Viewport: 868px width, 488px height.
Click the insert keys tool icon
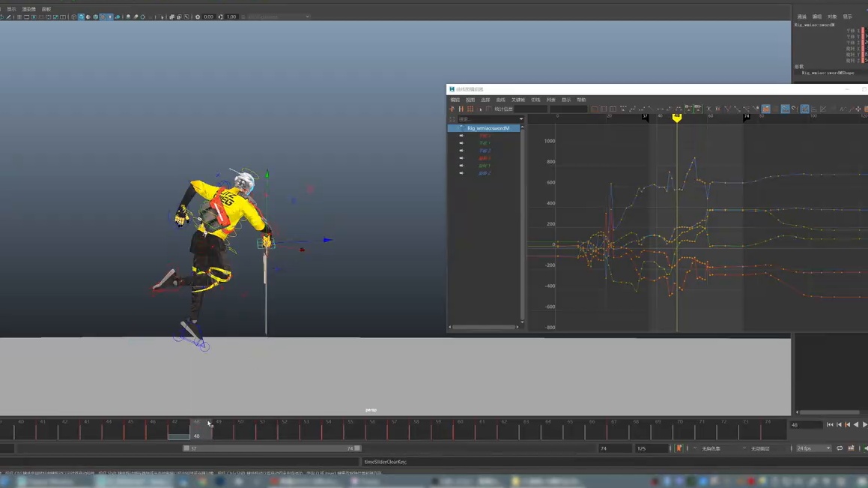coord(461,109)
